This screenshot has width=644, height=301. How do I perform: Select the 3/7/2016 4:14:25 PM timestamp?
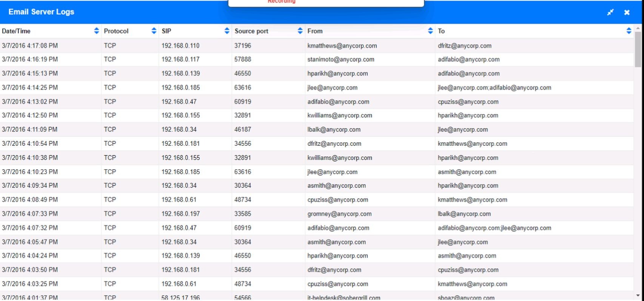(30, 87)
